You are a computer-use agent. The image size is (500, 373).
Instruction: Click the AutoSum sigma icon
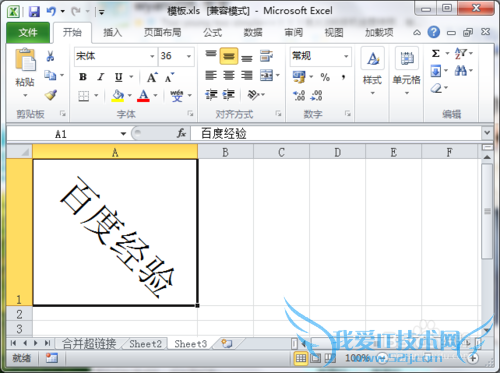436,54
